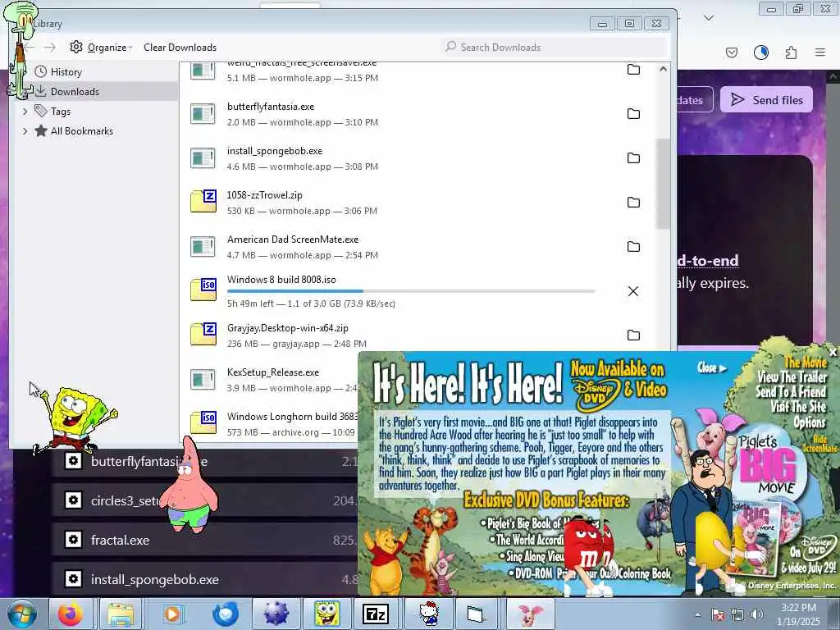Open the Thunderbird taskbar item
Screen dimensions: 840x630
[225, 614]
